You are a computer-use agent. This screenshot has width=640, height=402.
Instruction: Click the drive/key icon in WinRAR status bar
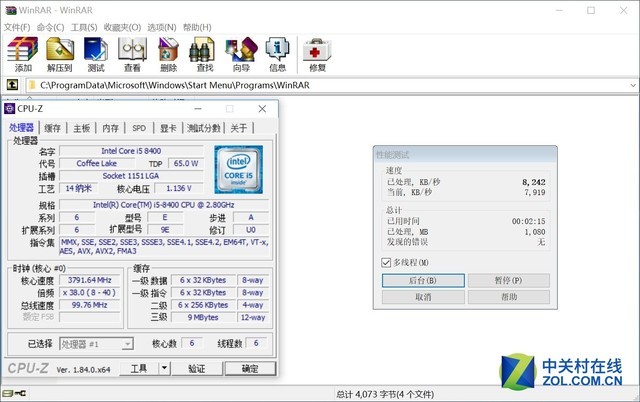click(14, 393)
